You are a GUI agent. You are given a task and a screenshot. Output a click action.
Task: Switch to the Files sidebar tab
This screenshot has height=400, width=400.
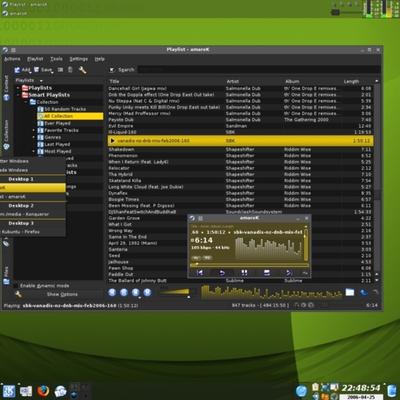click(6, 275)
